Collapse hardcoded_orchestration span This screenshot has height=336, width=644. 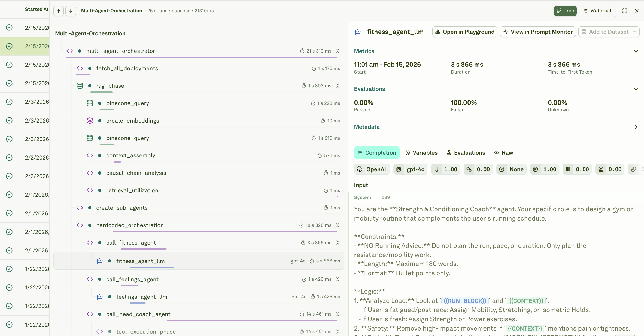click(338, 225)
